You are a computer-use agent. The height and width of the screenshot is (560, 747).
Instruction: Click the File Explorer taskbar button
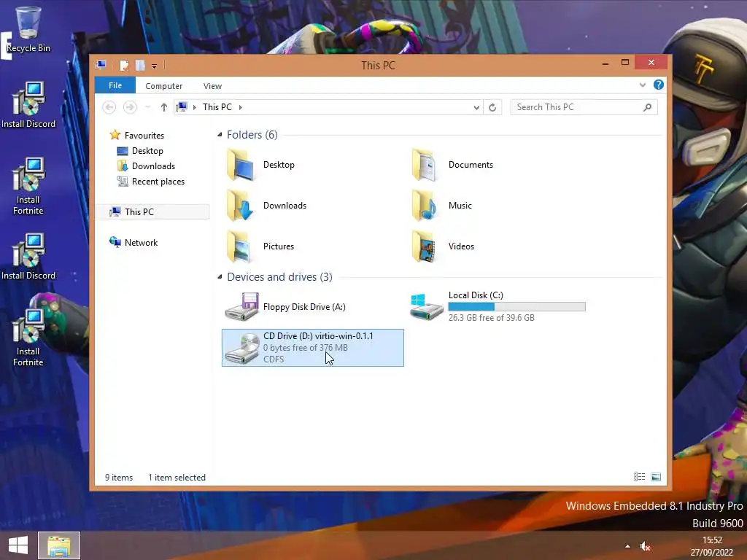pyautogui.click(x=59, y=545)
